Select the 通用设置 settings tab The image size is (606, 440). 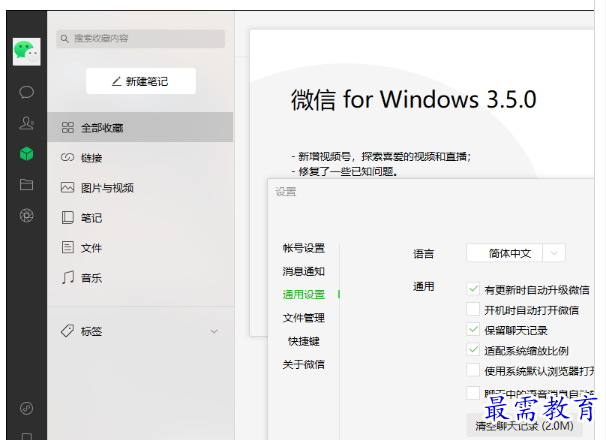303,295
